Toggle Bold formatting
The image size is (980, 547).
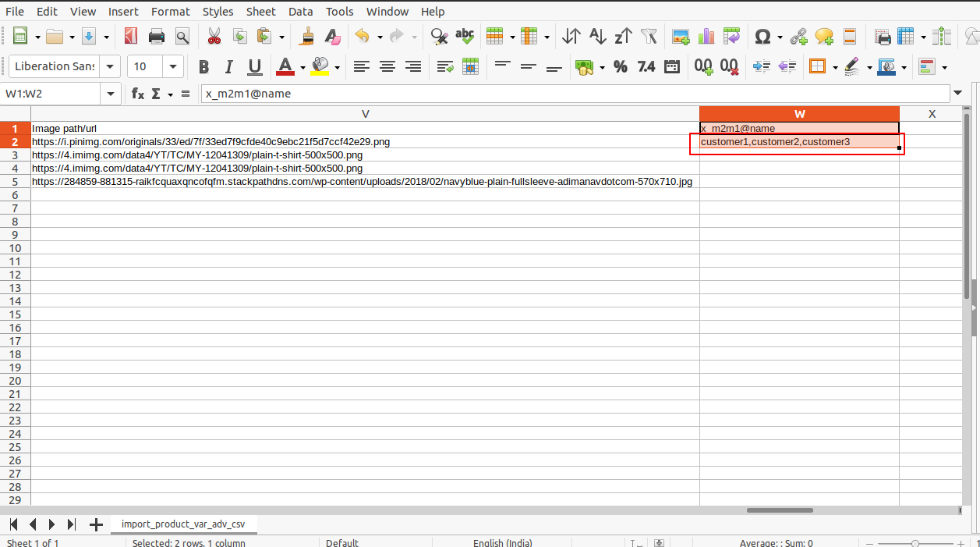tap(203, 67)
